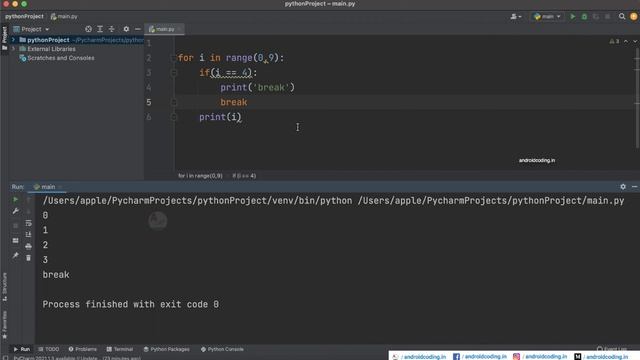Open the main run configuration dropdown
The height and width of the screenshot is (360, 640).
point(547,17)
